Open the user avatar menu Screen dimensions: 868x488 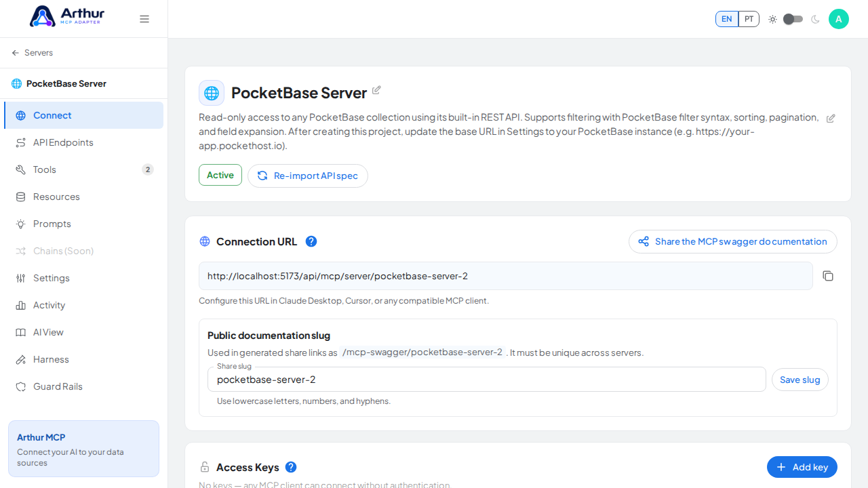click(839, 19)
